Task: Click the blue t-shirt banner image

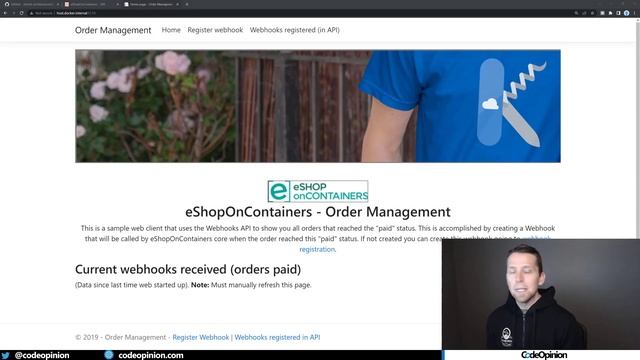Action: coord(318,106)
